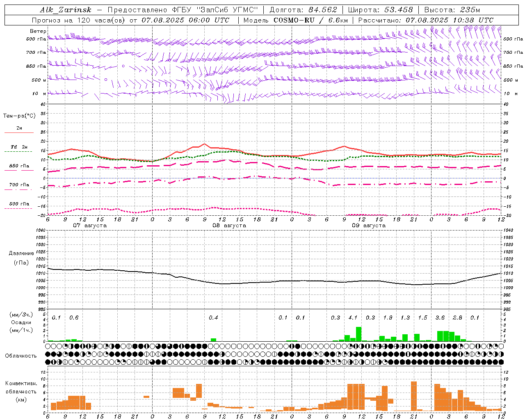This screenshot has width=525, height=420.
Task: Click the 0.6 precipitation total value
Action: pos(74,317)
